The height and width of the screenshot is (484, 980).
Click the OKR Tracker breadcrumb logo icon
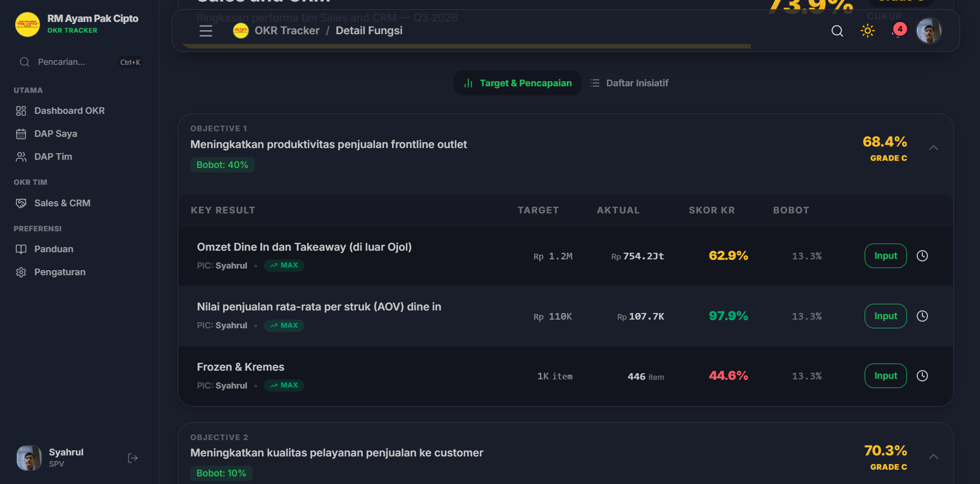[x=241, y=31]
